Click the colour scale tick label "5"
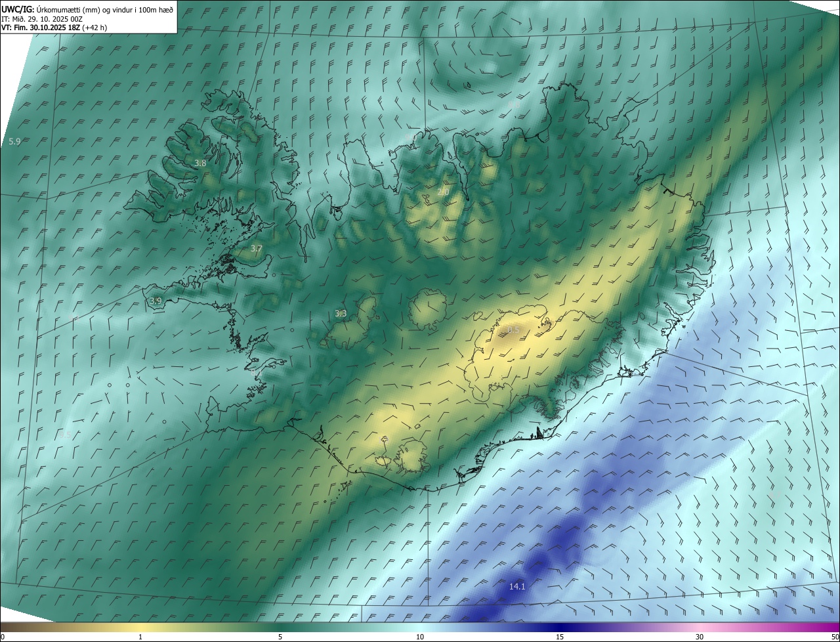840x642 pixels. coord(280,637)
